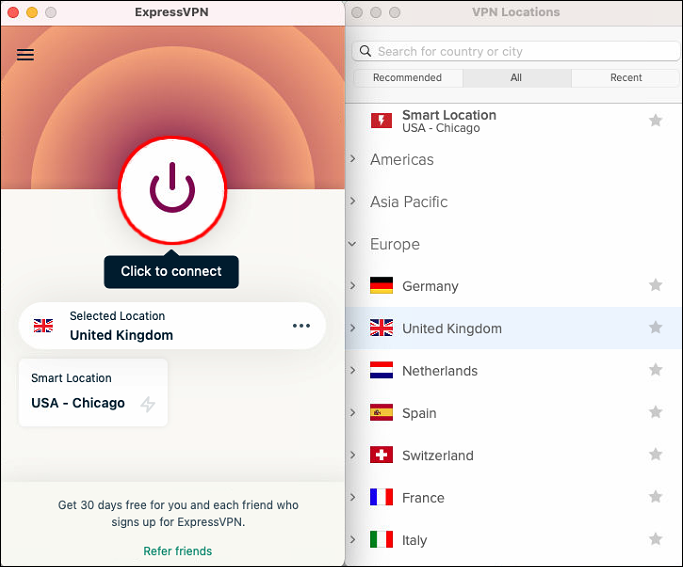
Task: Click the Switzerland flag icon
Action: coord(381,455)
